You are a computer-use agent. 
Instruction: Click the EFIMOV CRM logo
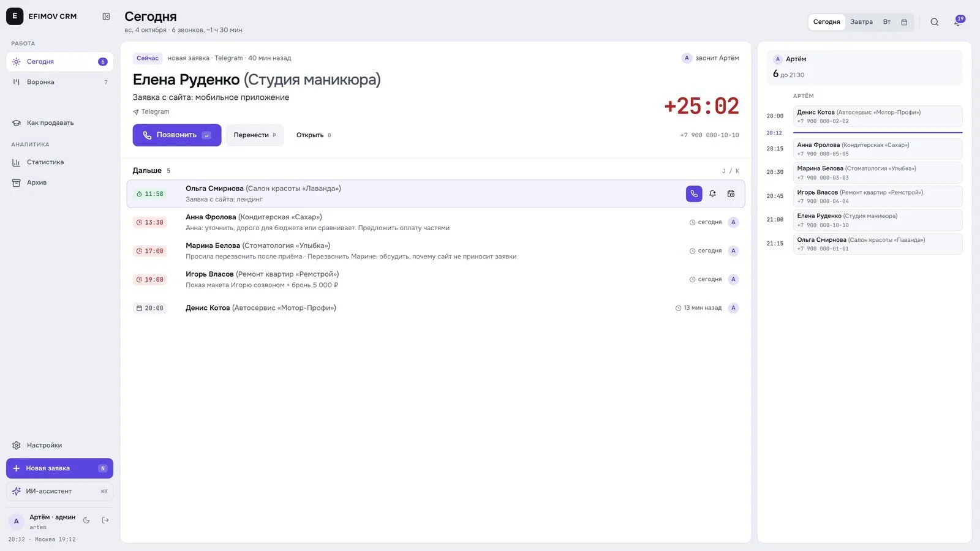tap(15, 16)
